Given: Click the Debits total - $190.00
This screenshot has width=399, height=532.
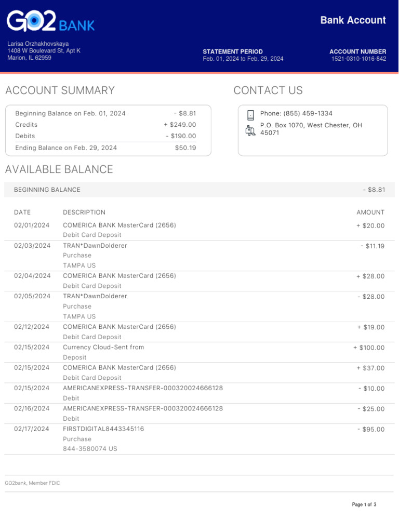Looking at the screenshot, I should (x=181, y=136).
